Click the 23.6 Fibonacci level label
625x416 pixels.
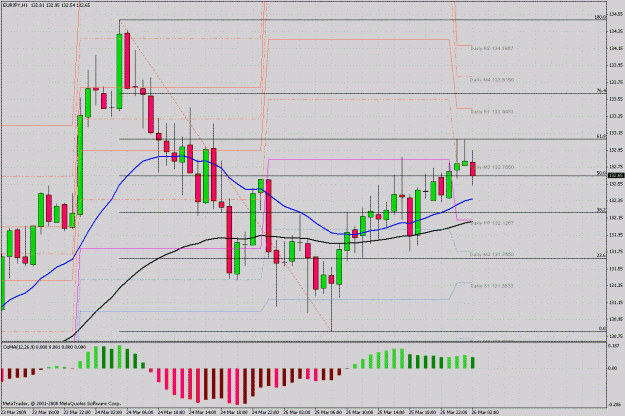point(601,255)
